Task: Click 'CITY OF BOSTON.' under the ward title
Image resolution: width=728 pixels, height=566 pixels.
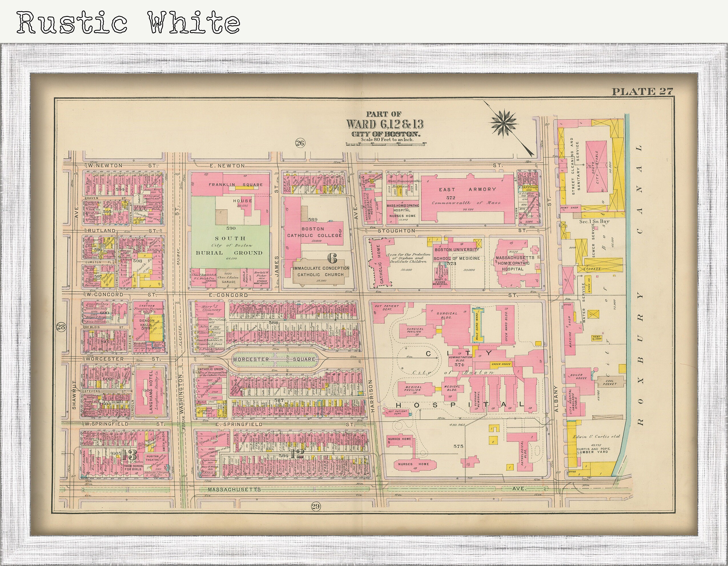Action: click(x=386, y=134)
